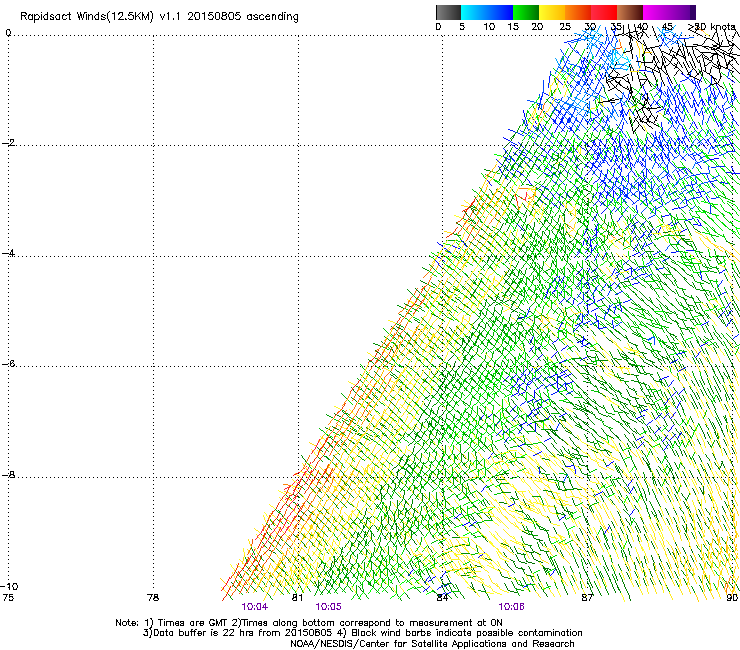Click the -6 latitude axis label
The height and width of the screenshot is (650, 740).
(x=8, y=363)
